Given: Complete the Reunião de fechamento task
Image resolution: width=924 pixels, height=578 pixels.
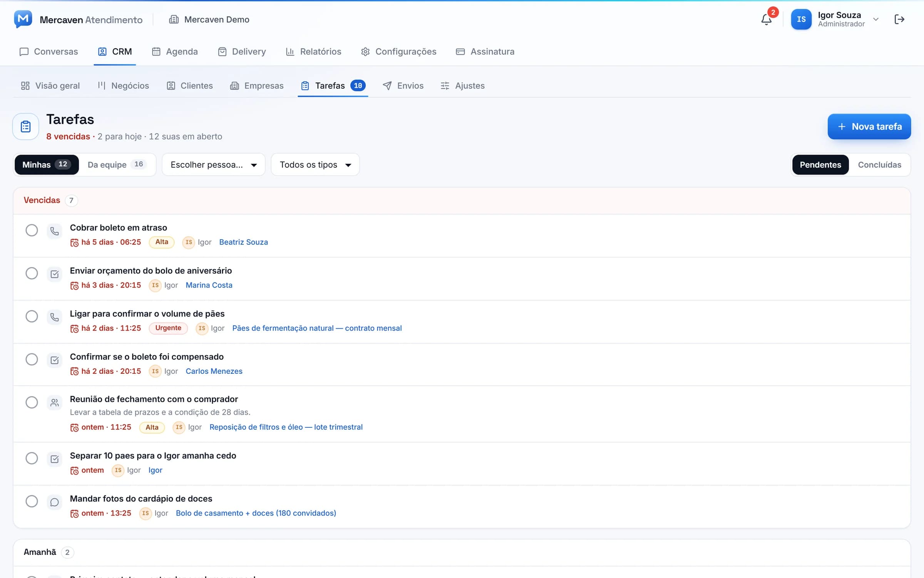Looking at the screenshot, I should coord(32,402).
